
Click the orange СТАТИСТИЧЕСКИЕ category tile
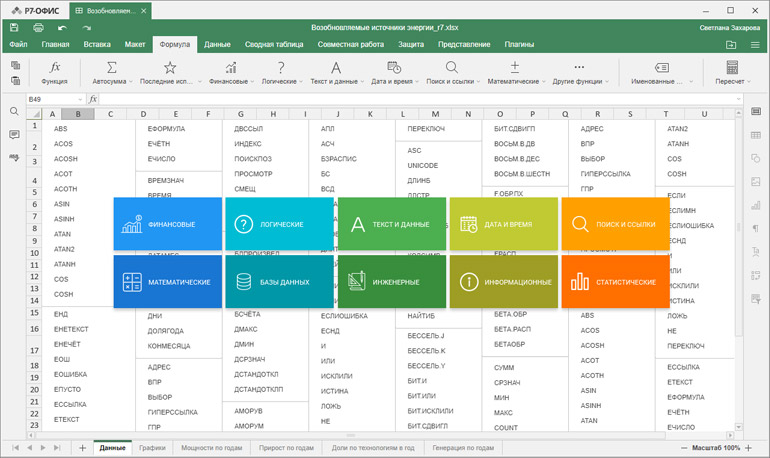click(x=614, y=282)
